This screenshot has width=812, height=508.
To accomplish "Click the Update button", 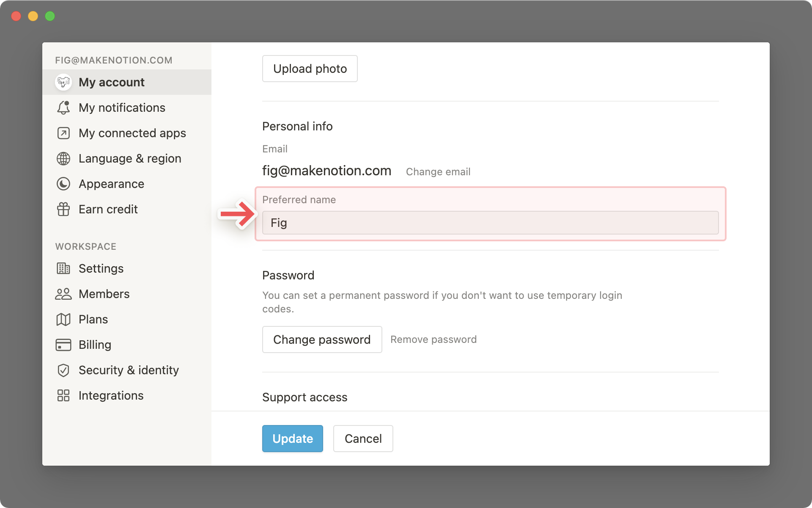I will pyautogui.click(x=292, y=438).
